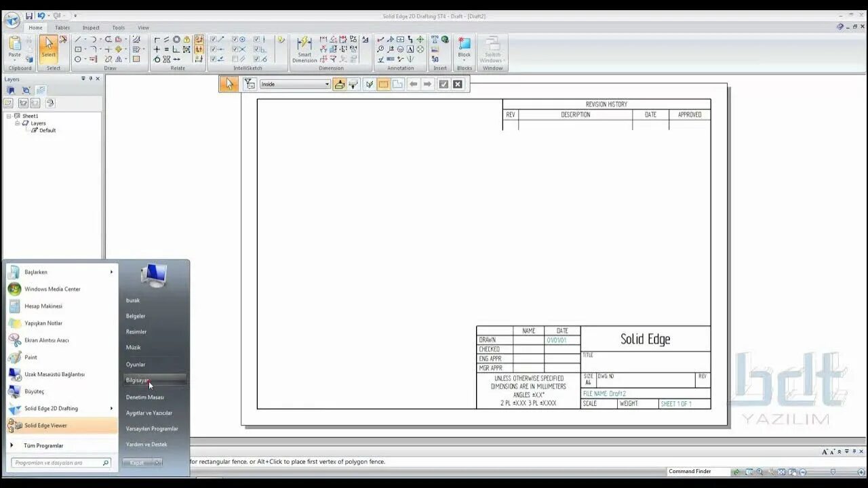
Task: Open Bilgisayar from the Start menu
Action: (x=155, y=380)
